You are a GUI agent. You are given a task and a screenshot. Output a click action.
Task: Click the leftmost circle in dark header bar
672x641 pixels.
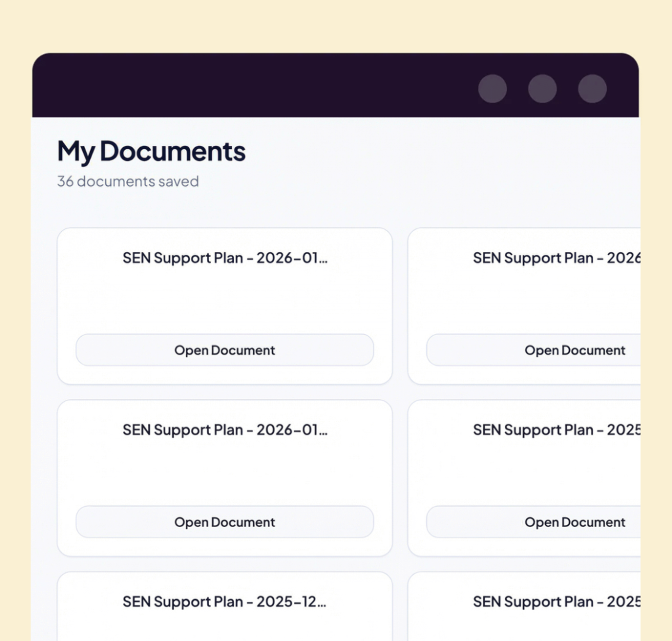pos(492,89)
